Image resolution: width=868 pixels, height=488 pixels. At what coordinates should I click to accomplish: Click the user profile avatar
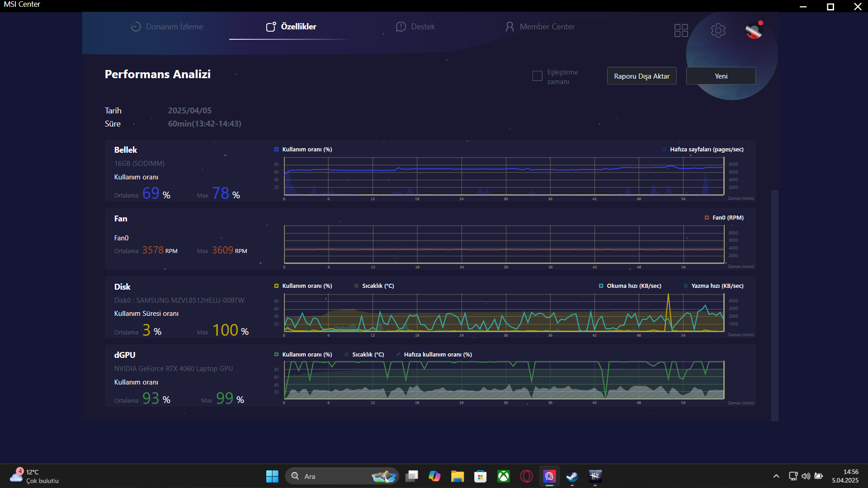coord(754,30)
